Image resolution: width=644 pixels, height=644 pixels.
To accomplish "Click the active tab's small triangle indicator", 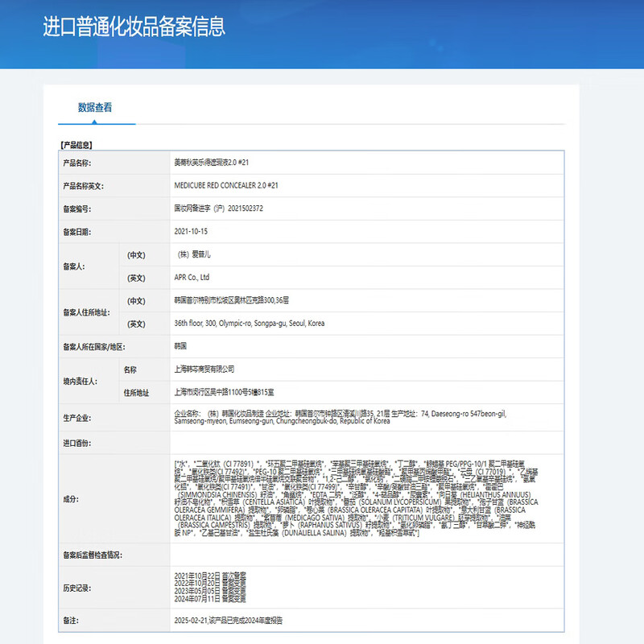I will coord(95,122).
